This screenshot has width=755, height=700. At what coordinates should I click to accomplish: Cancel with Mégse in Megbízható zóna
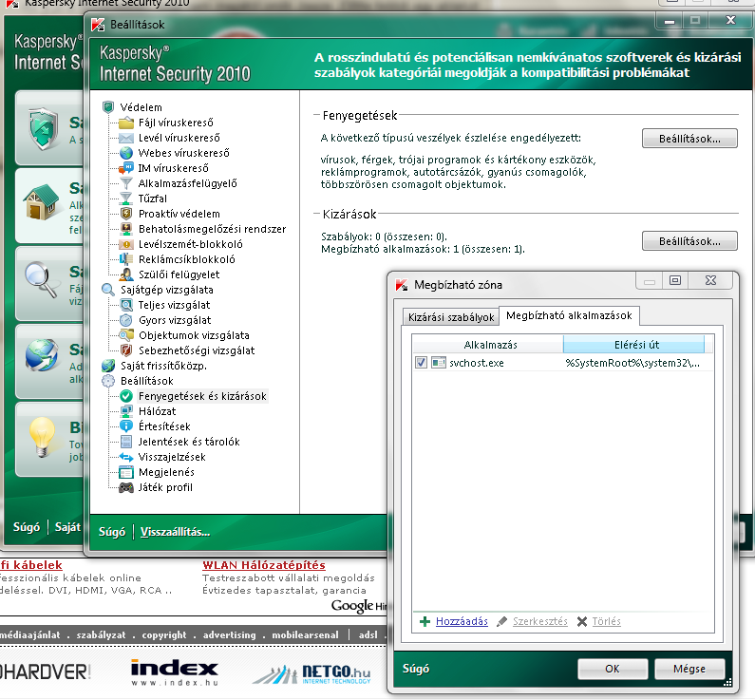[689, 669]
